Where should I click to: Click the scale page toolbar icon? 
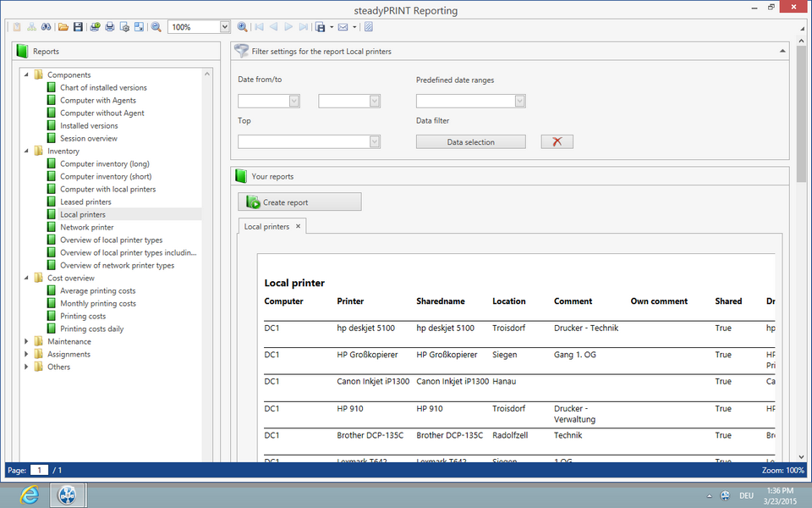[x=139, y=27]
